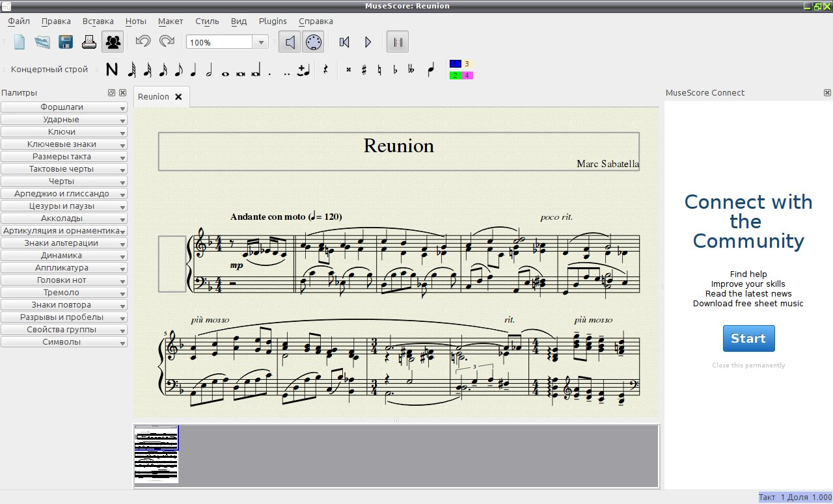Select voice 4 magenta swatch
This screenshot has height=504, width=833.
(x=467, y=75)
